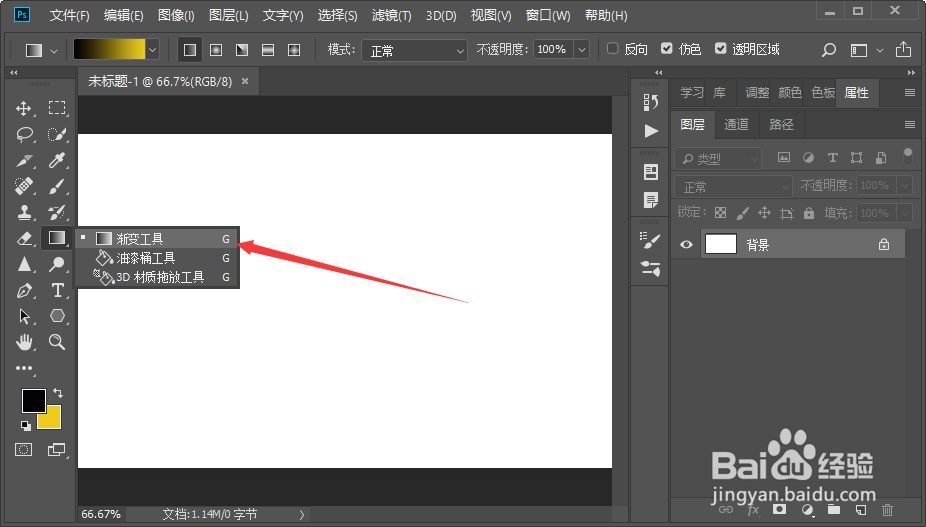Screen dimensions: 926x527
Task: Choose the Reflected Gradient style
Action: (268, 50)
